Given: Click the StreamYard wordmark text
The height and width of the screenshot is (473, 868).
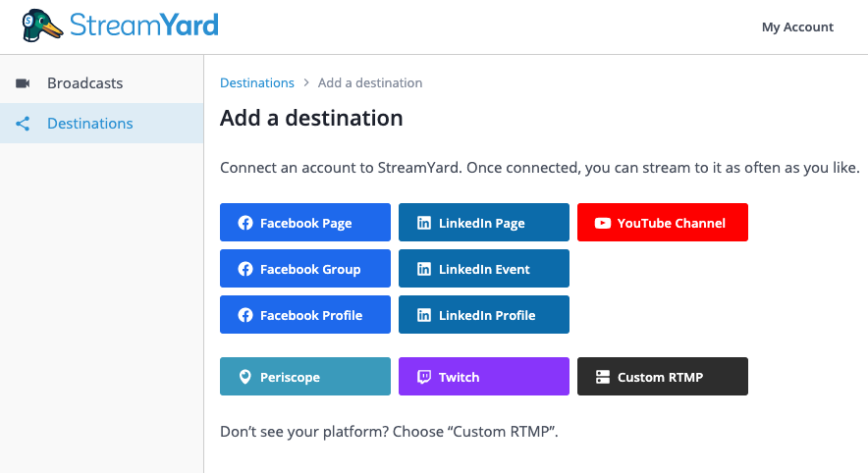Looking at the screenshot, I should tap(143, 25).
